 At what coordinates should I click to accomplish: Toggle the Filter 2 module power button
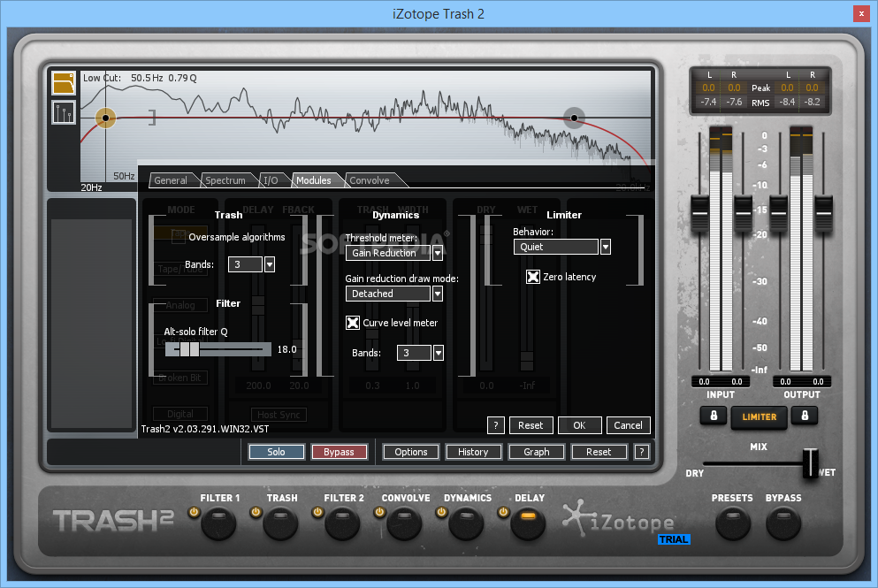click(317, 511)
